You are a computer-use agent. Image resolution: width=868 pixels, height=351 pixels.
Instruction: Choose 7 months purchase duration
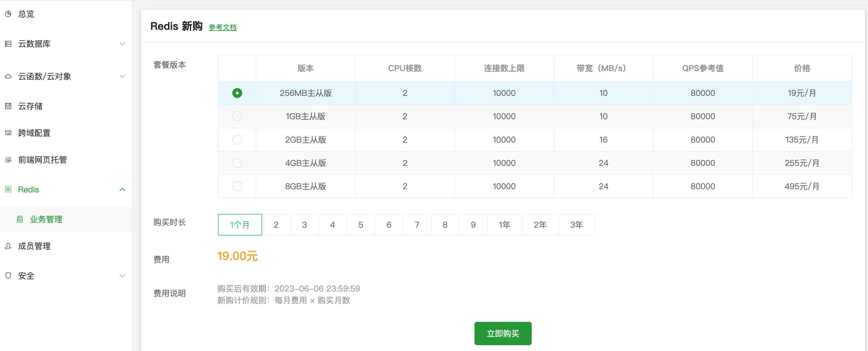click(417, 224)
